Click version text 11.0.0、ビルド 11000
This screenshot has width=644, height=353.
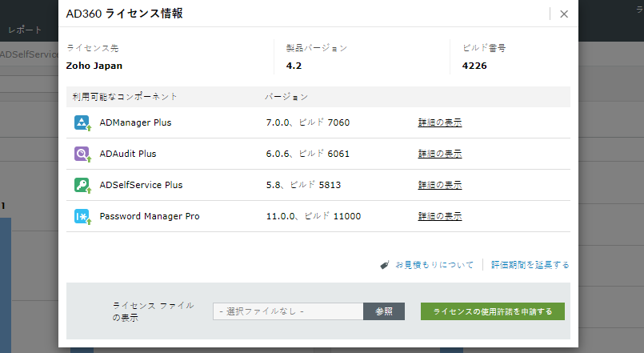click(x=314, y=216)
